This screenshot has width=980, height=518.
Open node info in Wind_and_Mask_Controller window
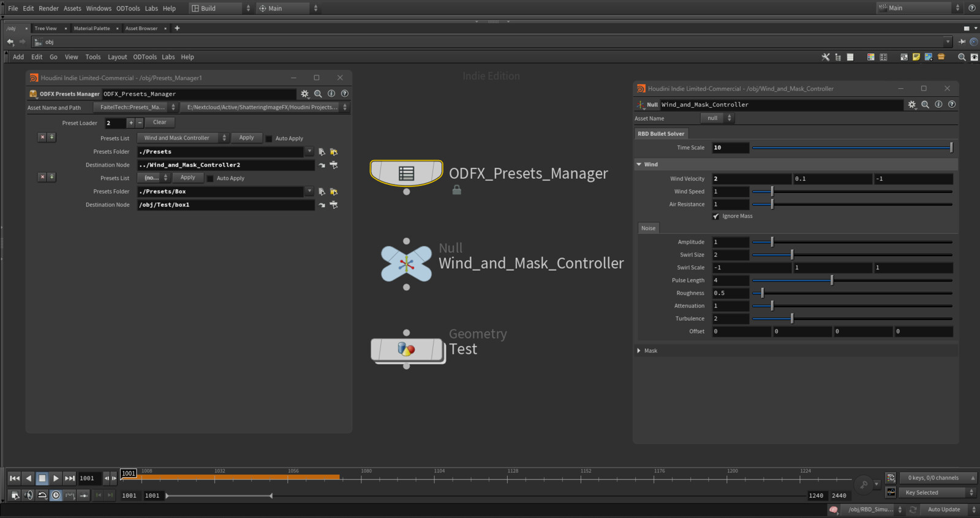[x=938, y=105]
